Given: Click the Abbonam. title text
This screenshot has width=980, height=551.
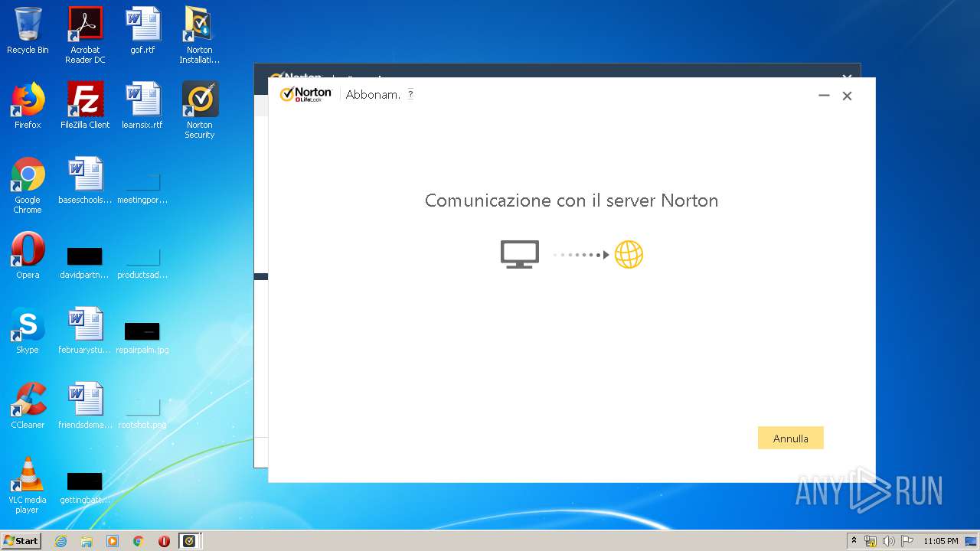Looking at the screenshot, I should click(x=373, y=95).
